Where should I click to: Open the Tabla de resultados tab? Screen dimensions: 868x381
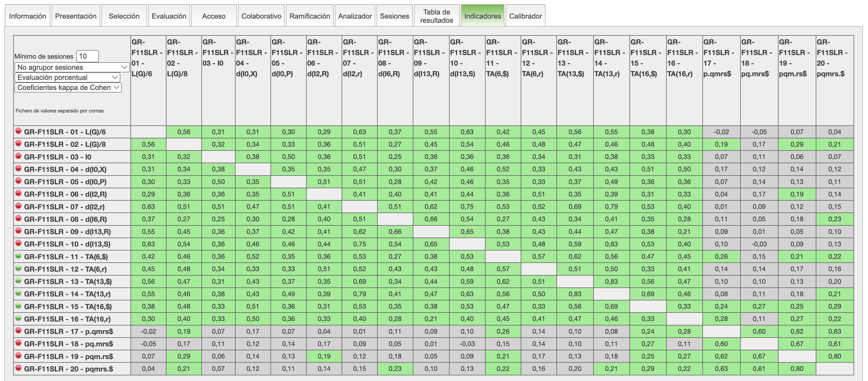[x=436, y=16]
